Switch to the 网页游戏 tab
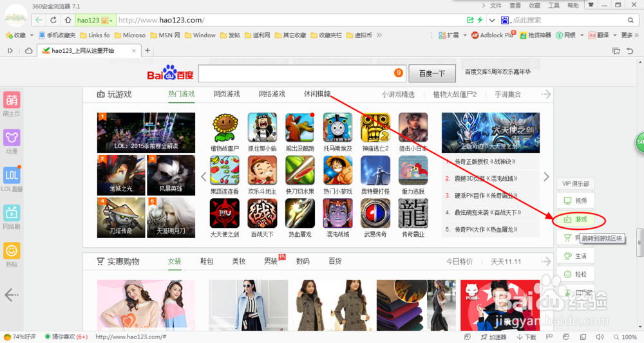644x343 pixels. point(226,94)
